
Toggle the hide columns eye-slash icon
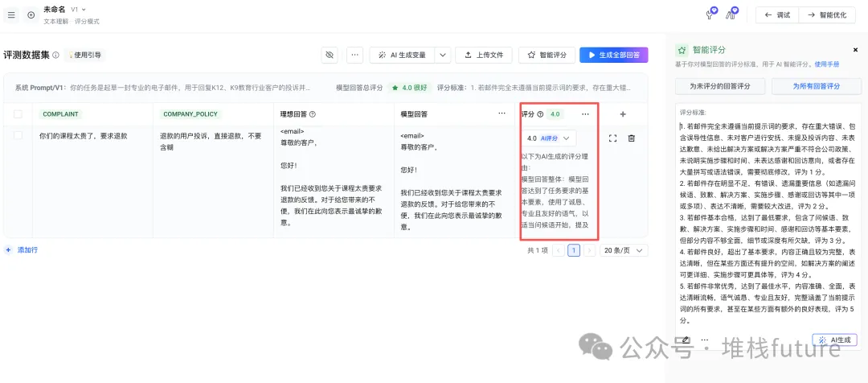pyautogui.click(x=329, y=55)
